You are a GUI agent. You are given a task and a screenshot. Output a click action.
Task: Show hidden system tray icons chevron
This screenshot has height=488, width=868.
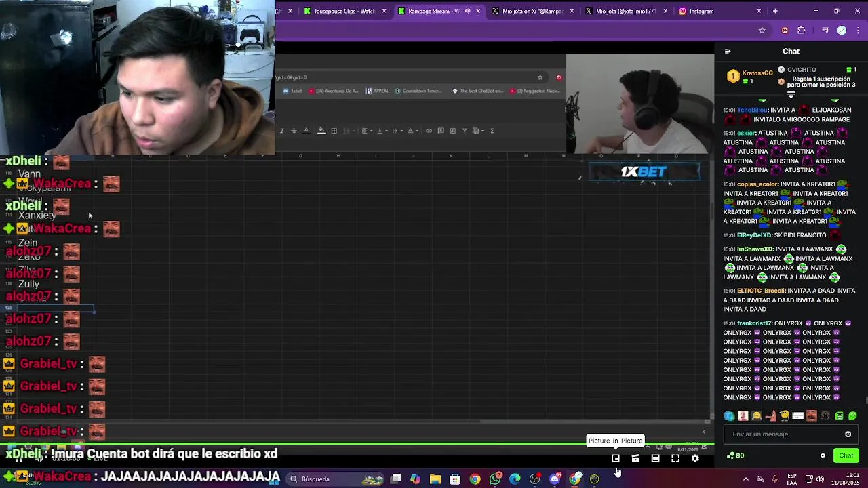[746, 479]
